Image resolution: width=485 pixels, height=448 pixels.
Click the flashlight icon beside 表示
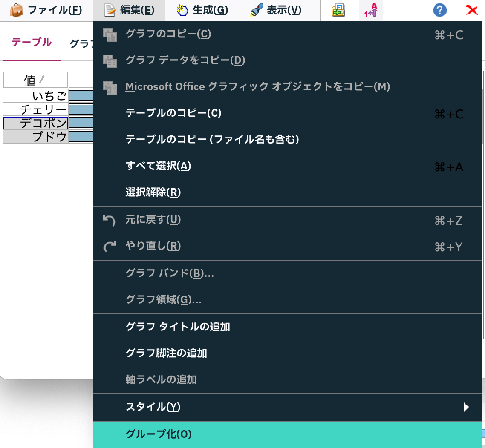(x=257, y=10)
